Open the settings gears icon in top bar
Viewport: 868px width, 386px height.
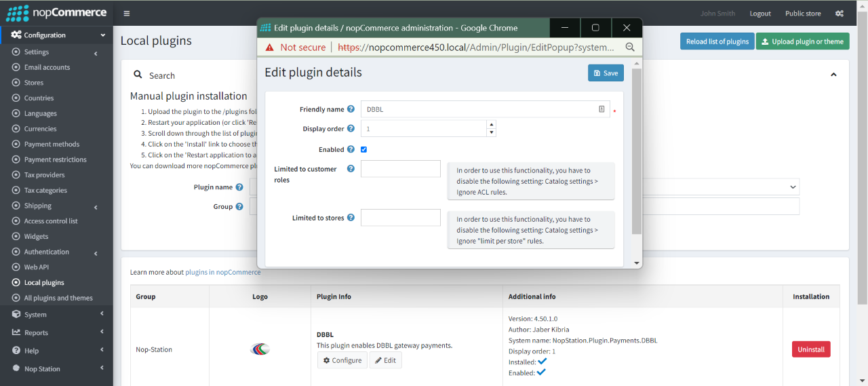(x=839, y=14)
